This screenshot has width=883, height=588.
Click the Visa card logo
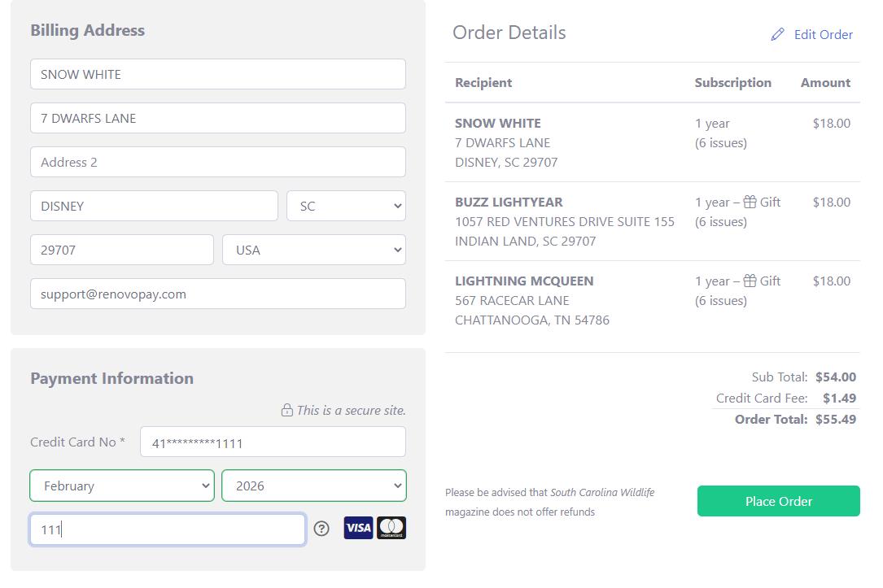click(x=358, y=528)
